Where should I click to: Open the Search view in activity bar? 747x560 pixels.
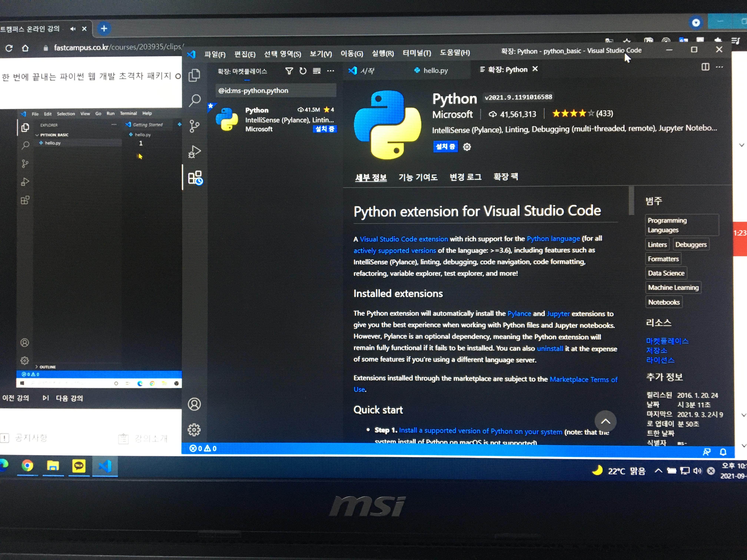[x=195, y=100]
